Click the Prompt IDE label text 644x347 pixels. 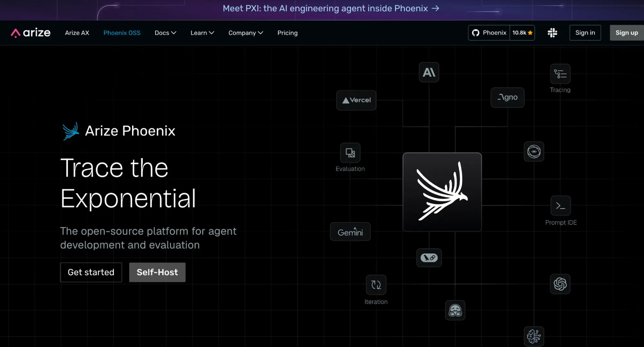pyautogui.click(x=561, y=223)
